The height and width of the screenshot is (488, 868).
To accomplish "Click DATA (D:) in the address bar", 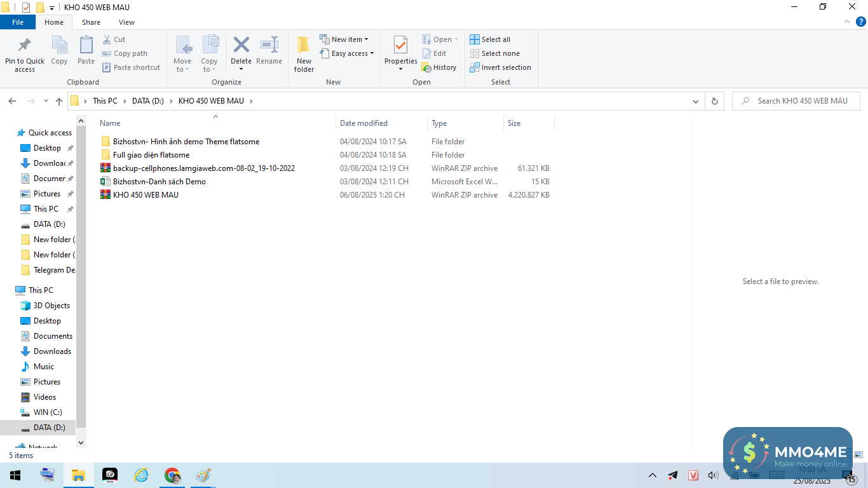I will pos(149,101).
